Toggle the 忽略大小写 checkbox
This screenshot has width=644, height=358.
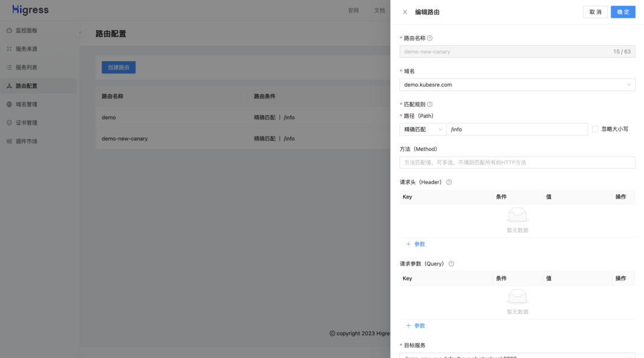pyautogui.click(x=595, y=129)
